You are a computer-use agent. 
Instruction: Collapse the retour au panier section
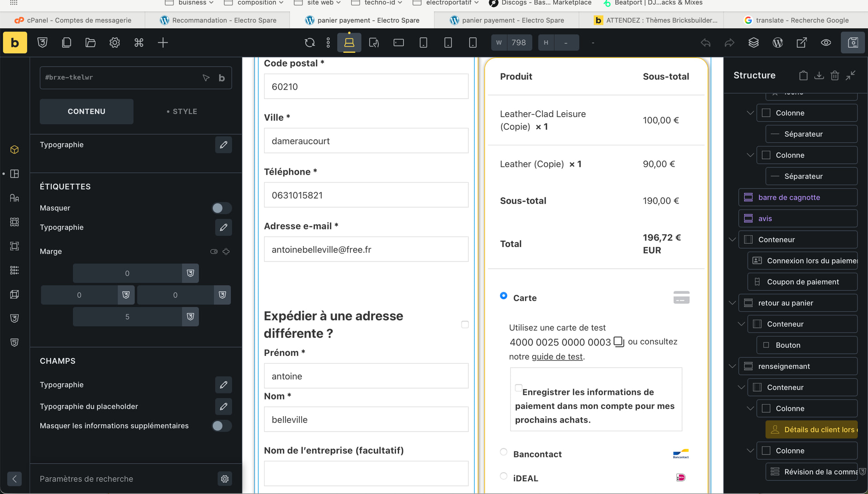(x=732, y=303)
